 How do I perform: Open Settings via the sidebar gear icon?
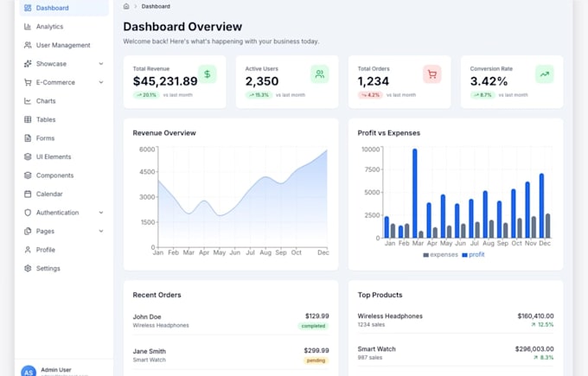pos(28,269)
